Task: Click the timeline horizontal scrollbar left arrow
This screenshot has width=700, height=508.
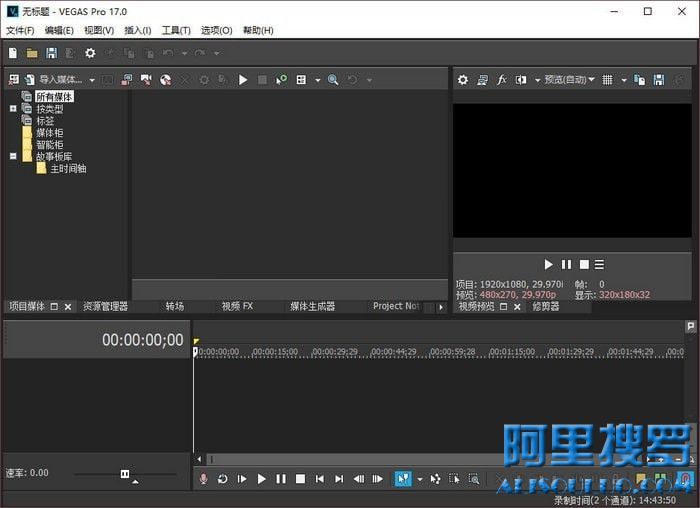Action: click(x=199, y=459)
